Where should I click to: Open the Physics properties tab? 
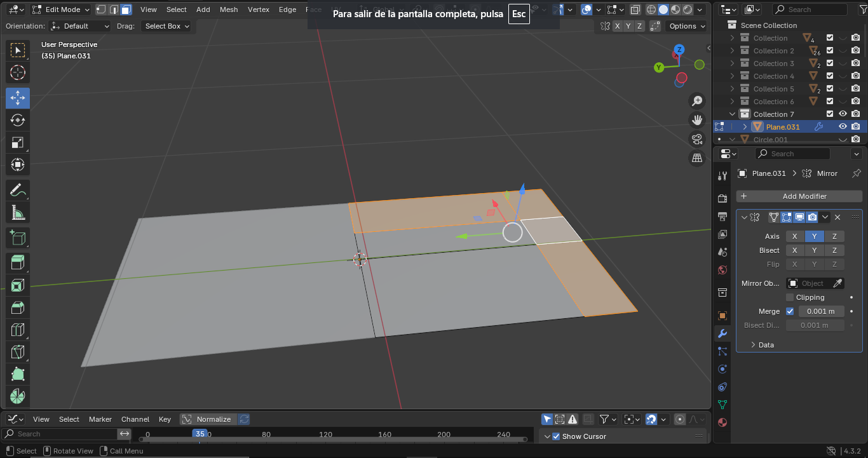(722, 369)
